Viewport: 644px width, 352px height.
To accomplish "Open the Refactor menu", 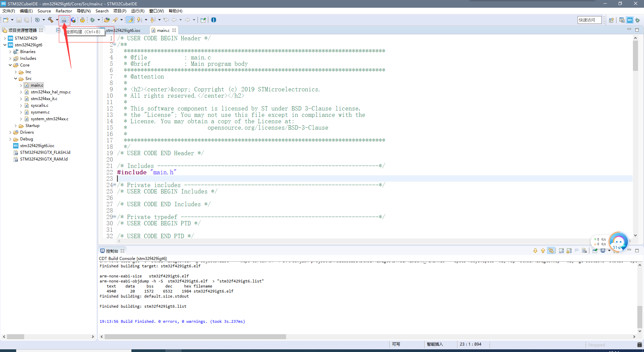I will (64, 11).
